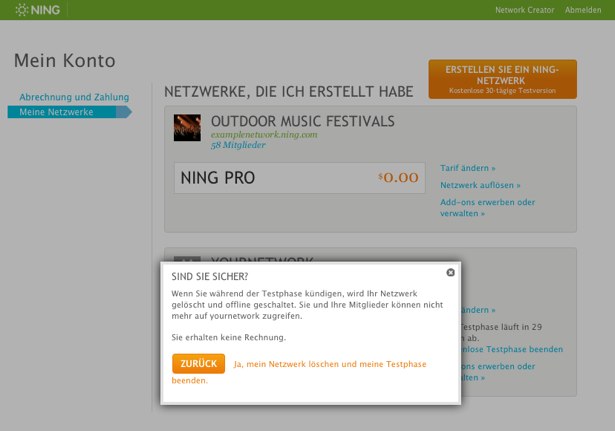Click the 'Mein Konto' heading

pyautogui.click(x=65, y=61)
